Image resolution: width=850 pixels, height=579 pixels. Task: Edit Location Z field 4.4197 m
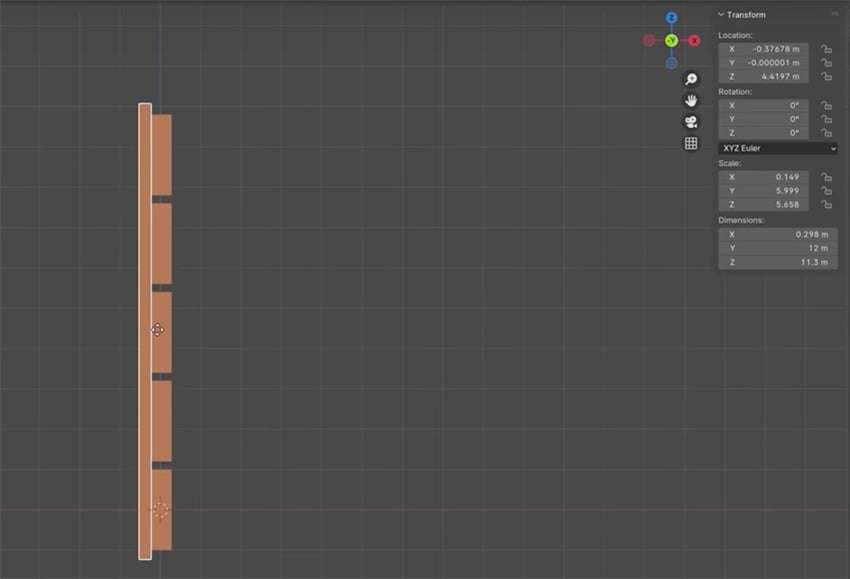tap(764, 76)
